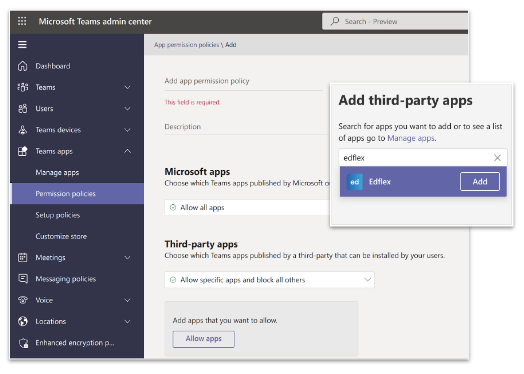524x374 pixels.
Task: Click the Locations globe icon
Action: 23,321
